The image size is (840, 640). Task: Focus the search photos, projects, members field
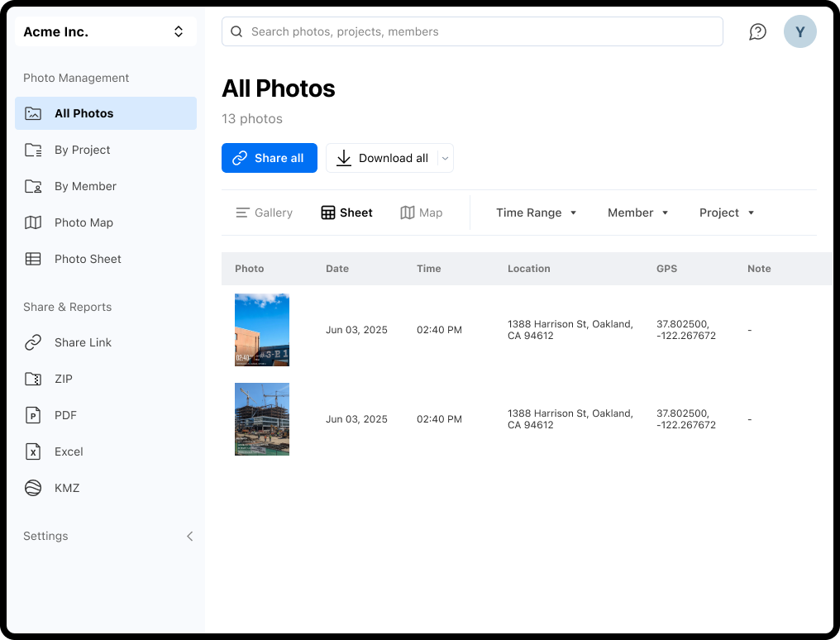[x=472, y=31]
